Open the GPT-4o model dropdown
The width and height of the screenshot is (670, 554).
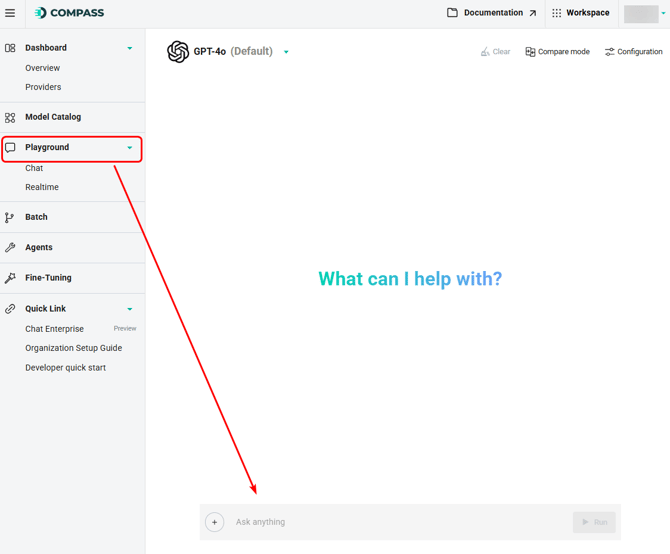[286, 52]
